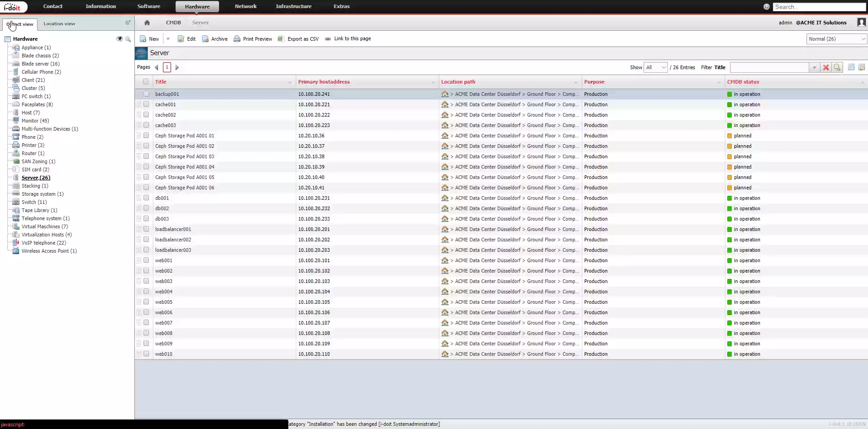Image resolution: width=868 pixels, height=429 pixels.
Task: Click the user profile icon top right
Action: click(862, 22)
